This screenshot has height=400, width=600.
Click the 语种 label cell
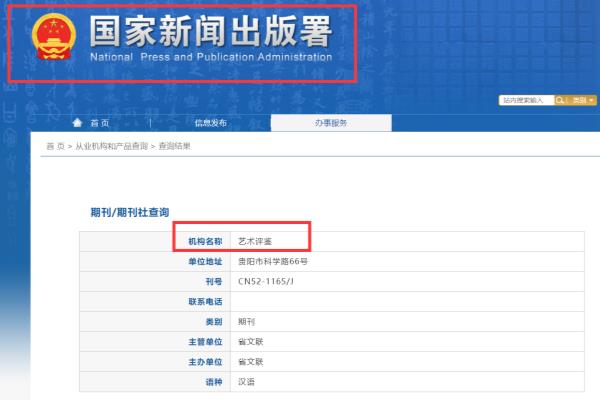(x=155, y=382)
